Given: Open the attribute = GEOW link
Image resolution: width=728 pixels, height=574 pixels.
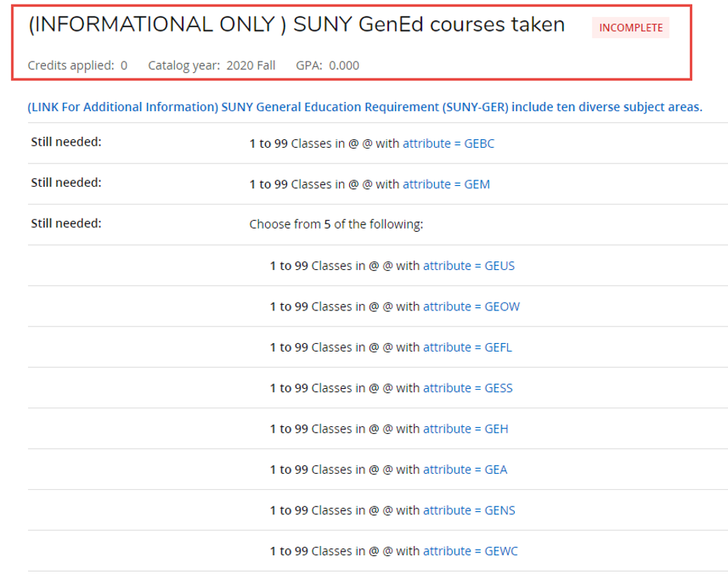Looking at the screenshot, I should tap(471, 307).
